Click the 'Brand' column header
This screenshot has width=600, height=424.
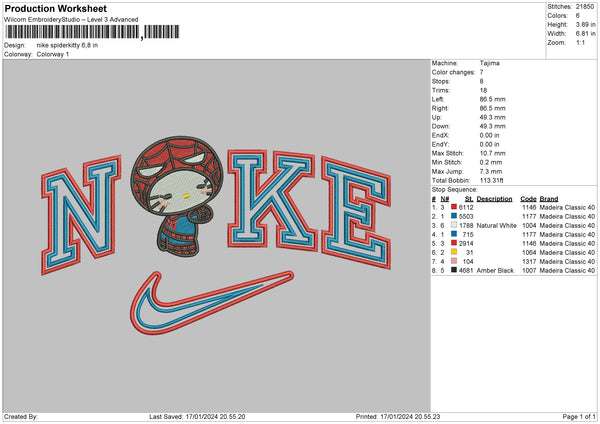tap(549, 199)
